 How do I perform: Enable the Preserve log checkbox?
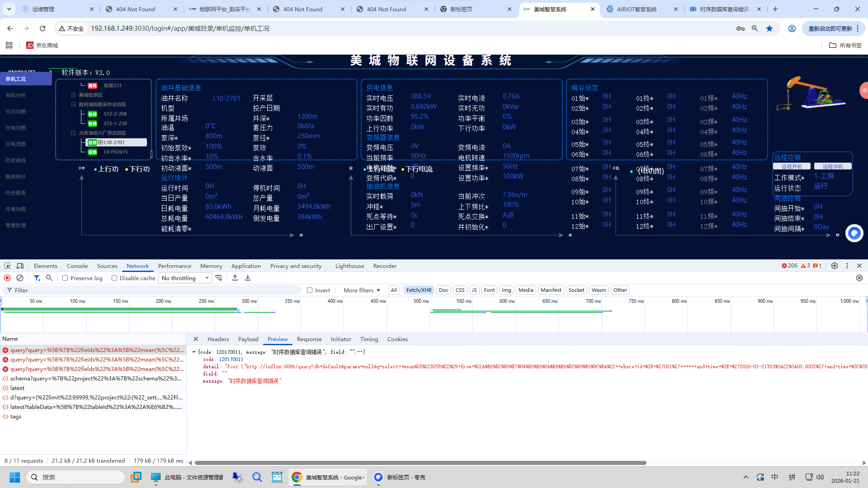pyautogui.click(x=65, y=278)
